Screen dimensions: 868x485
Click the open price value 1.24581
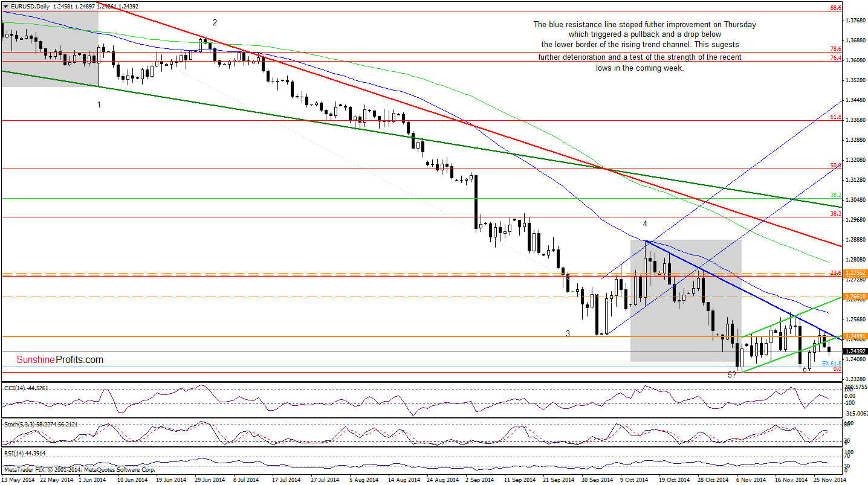pyautogui.click(x=63, y=6)
